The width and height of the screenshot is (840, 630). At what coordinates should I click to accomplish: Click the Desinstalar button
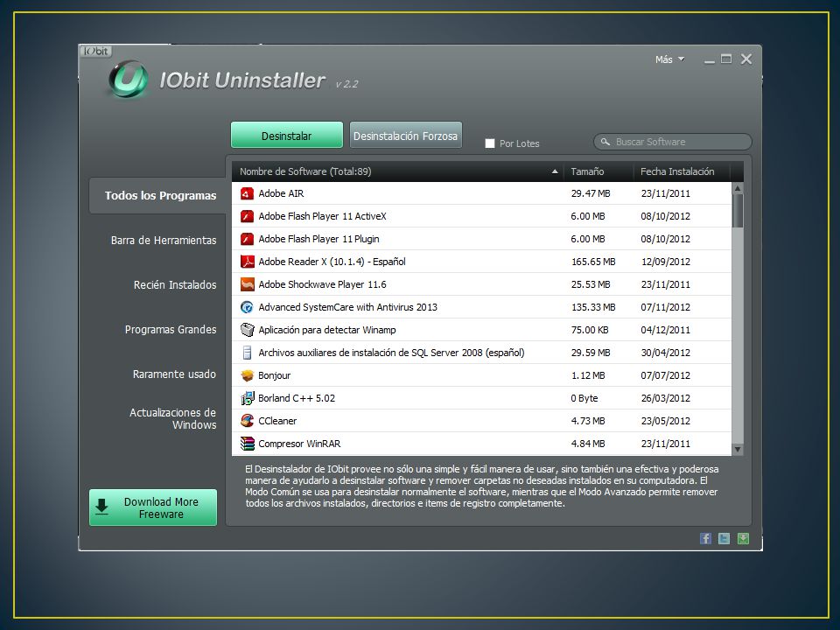tap(287, 135)
